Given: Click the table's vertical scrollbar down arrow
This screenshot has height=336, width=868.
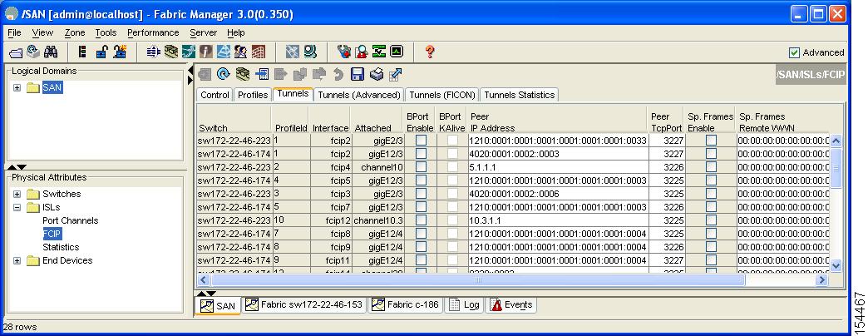Looking at the screenshot, I should (x=836, y=265).
